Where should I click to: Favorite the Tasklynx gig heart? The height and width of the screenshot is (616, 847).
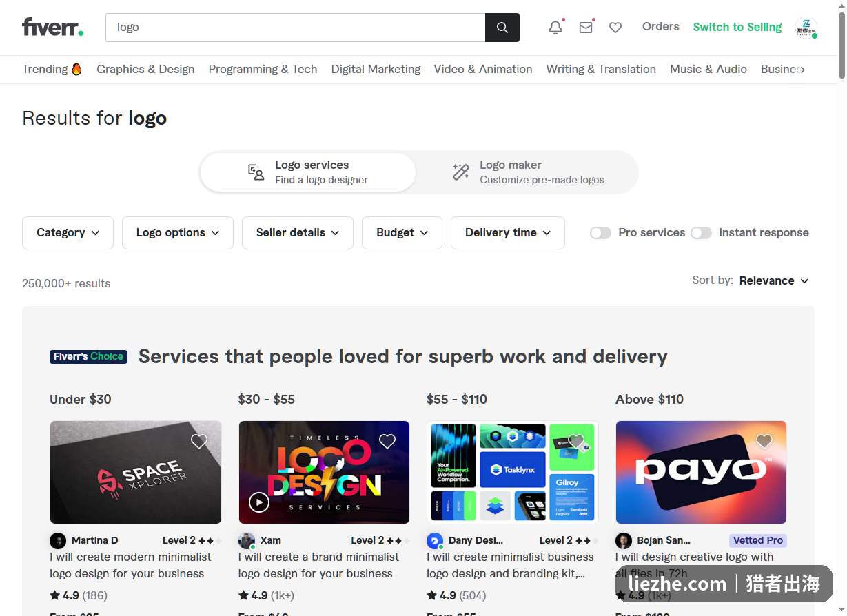576,442
